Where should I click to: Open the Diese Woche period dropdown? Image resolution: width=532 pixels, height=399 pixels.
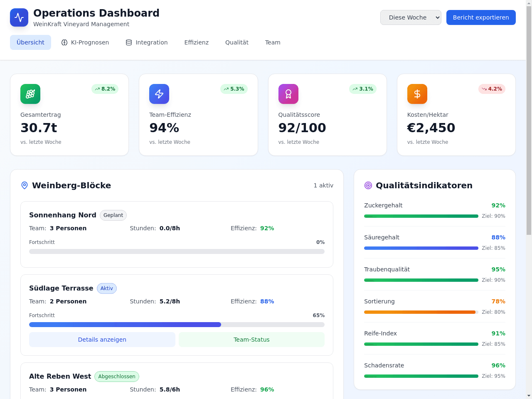click(411, 17)
